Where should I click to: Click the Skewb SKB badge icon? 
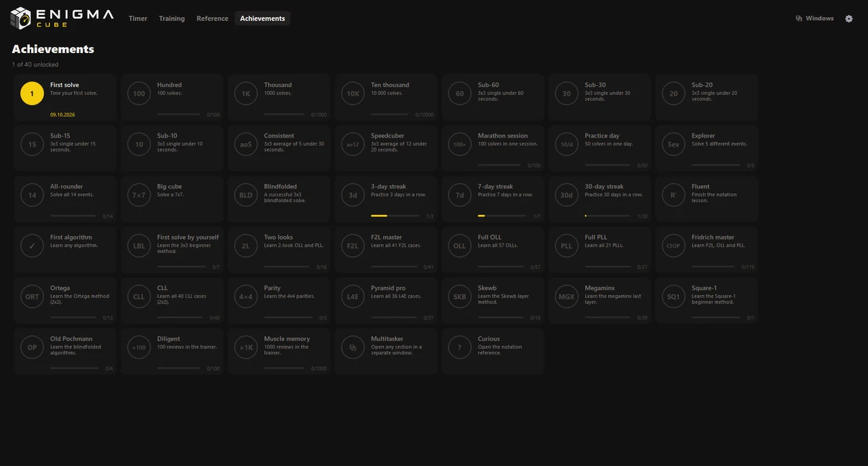click(460, 297)
